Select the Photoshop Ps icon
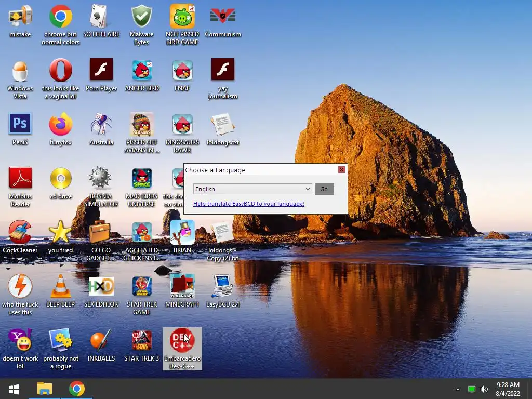The width and height of the screenshot is (532, 399). point(20,124)
